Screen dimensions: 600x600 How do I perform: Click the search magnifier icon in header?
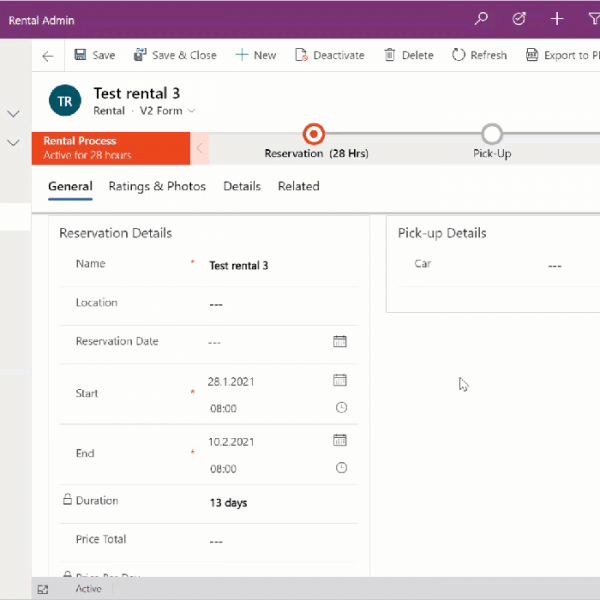[x=482, y=19]
